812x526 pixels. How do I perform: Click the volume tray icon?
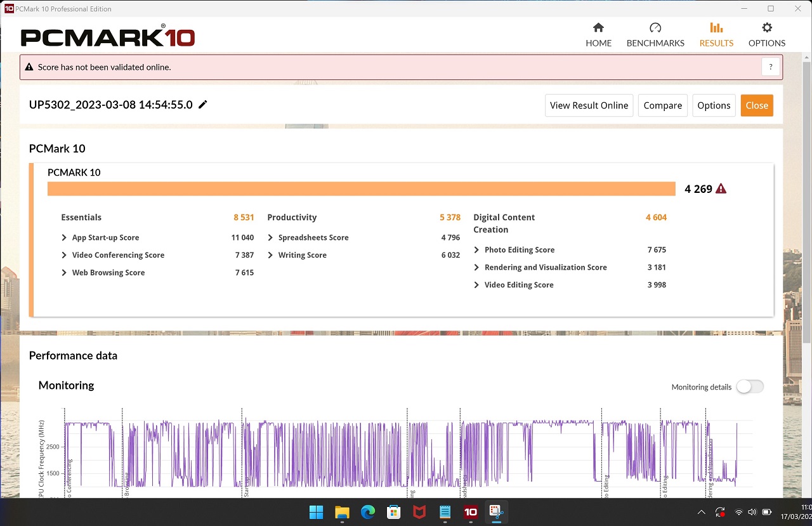(x=752, y=512)
